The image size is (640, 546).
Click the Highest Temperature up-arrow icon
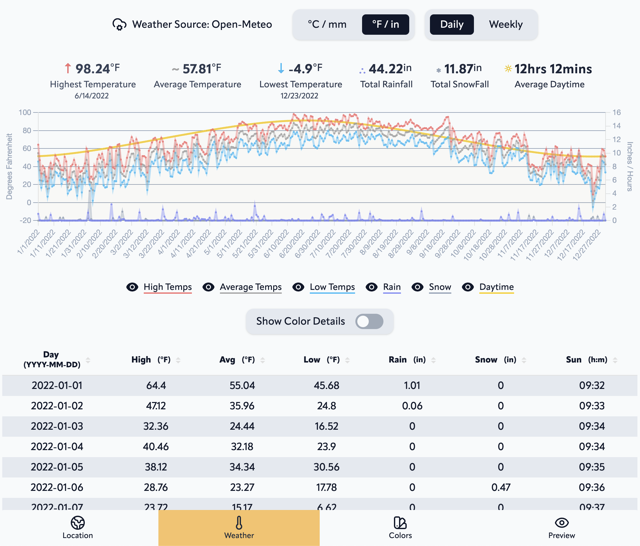point(68,69)
